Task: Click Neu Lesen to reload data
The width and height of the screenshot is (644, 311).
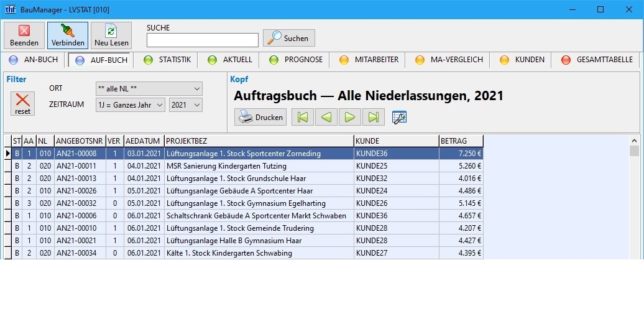Action: [x=111, y=35]
